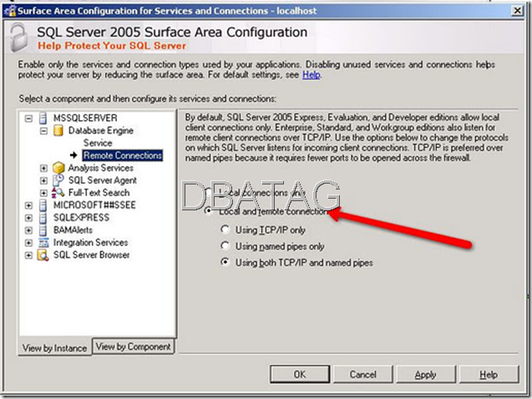The width and height of the screenshot is (532, 399).
Task: Expand the Analysis Services node
Action: point(43,168)
